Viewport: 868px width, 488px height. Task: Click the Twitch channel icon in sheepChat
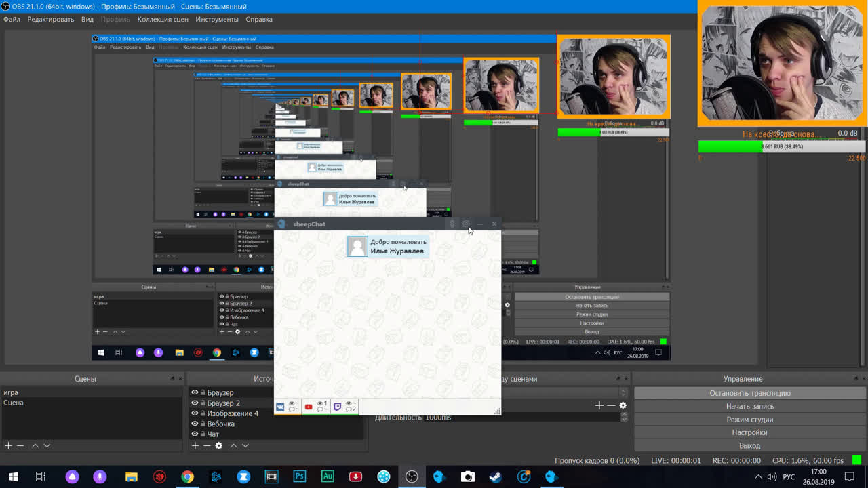point(337,407)
